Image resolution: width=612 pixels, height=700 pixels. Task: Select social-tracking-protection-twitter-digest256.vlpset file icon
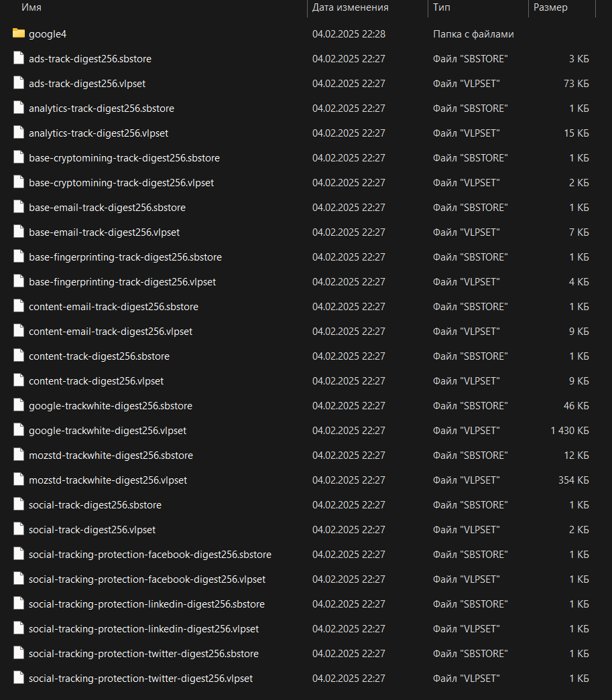19,678
